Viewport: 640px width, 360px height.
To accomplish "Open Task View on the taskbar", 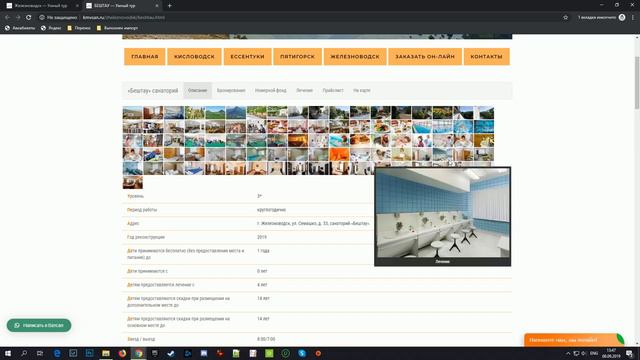I will [x=40, y=353].
